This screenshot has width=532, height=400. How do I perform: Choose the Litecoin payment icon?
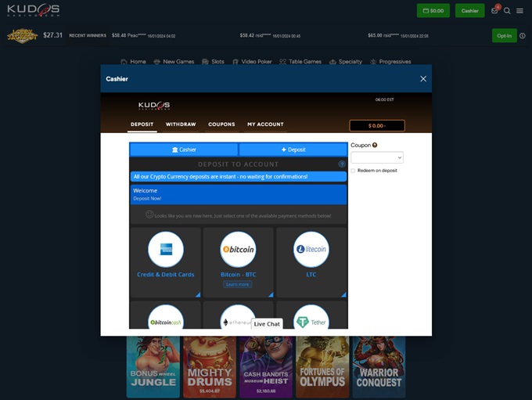(311, 250)
